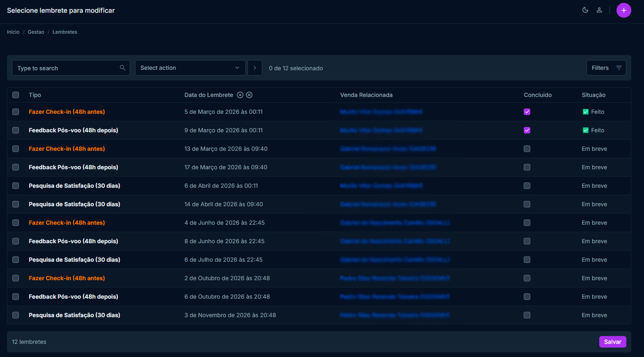Image resolution: width=644 pixels, height=357 pixels.
Task: Run the selected action arrow button
Action: [255, 68]
